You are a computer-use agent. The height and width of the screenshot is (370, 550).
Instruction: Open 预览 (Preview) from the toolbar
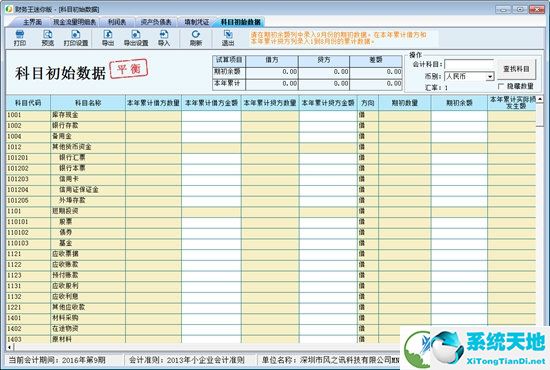coord(47,38)
